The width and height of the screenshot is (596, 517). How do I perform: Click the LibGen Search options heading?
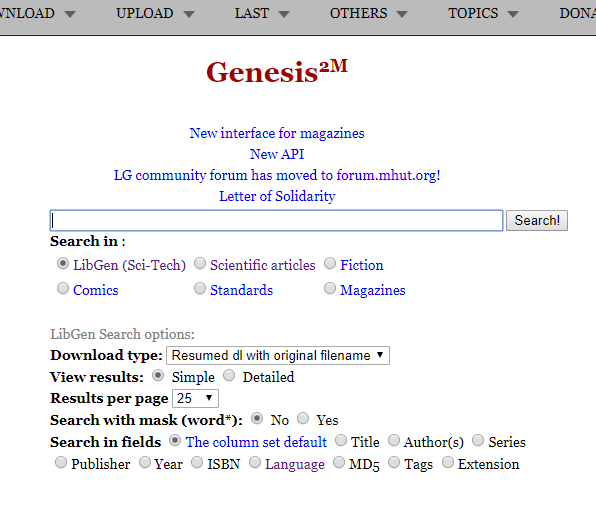pos(122,334)
